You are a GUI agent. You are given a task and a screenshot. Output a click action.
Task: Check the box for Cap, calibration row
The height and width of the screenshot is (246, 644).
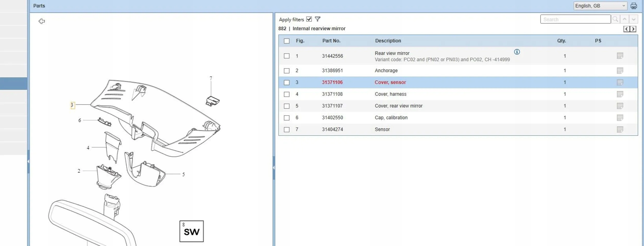click(286, 118)
